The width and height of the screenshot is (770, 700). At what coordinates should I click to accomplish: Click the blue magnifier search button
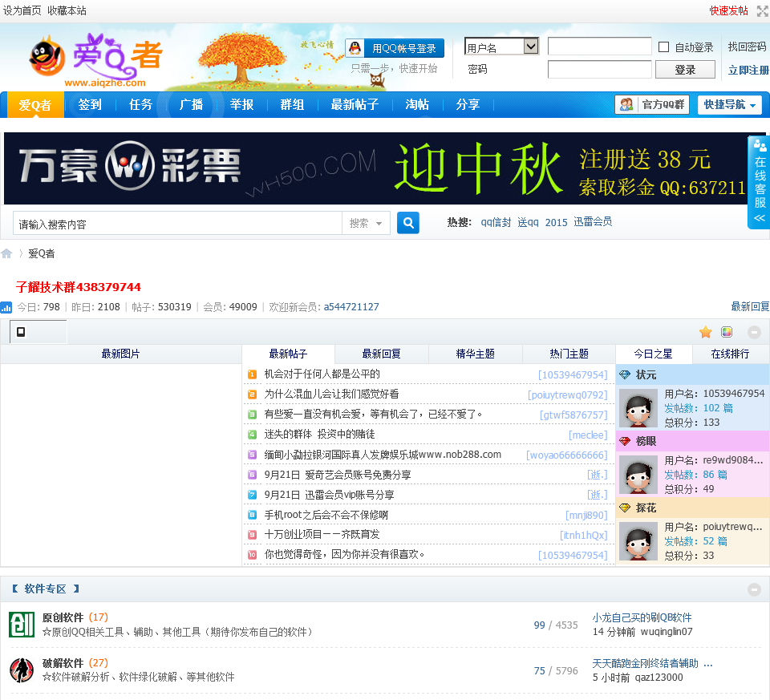[x=408, y=223]
